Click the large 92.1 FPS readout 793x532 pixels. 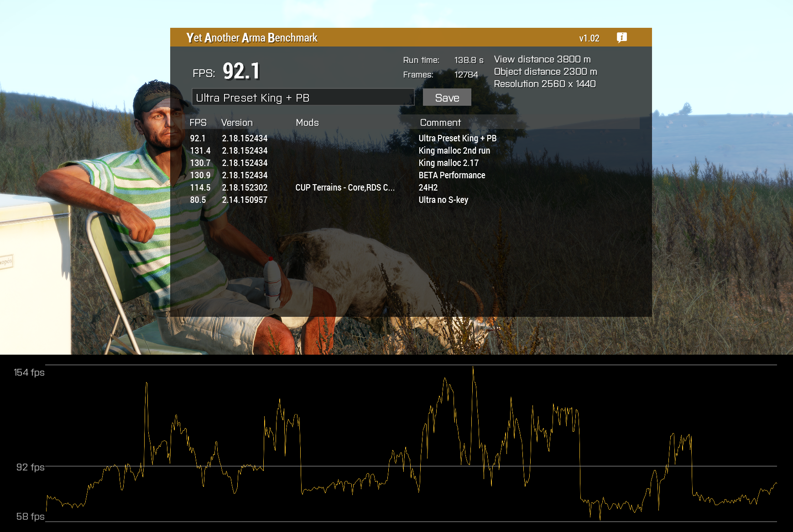coord(241,71)
